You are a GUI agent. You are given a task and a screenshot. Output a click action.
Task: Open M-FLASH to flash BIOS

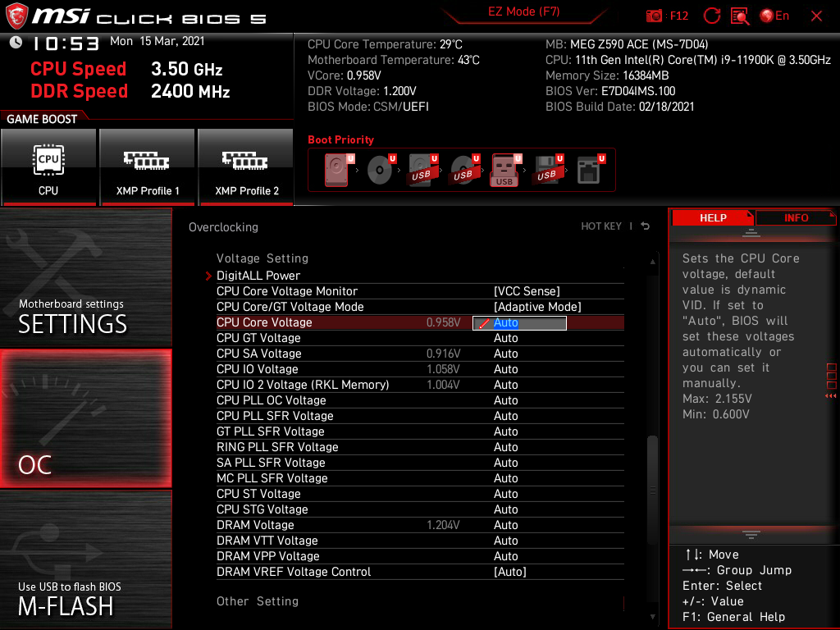pos(85,559)
